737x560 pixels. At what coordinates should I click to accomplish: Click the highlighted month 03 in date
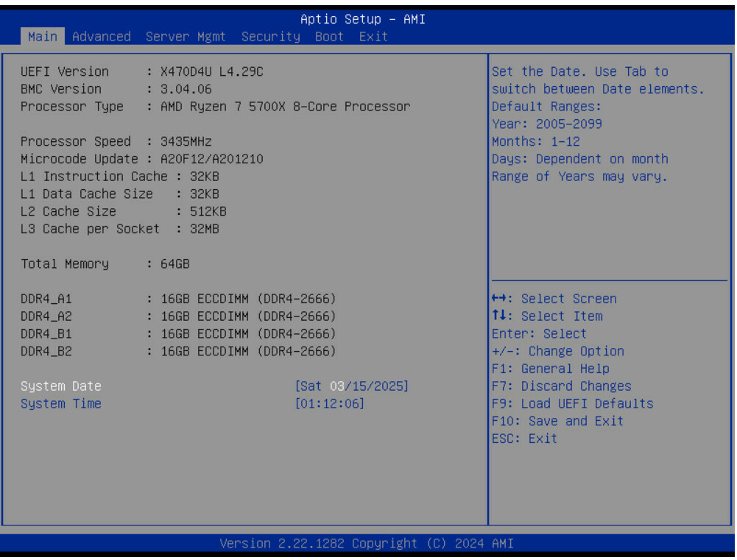pyautogui.click(x=337, y=386)
